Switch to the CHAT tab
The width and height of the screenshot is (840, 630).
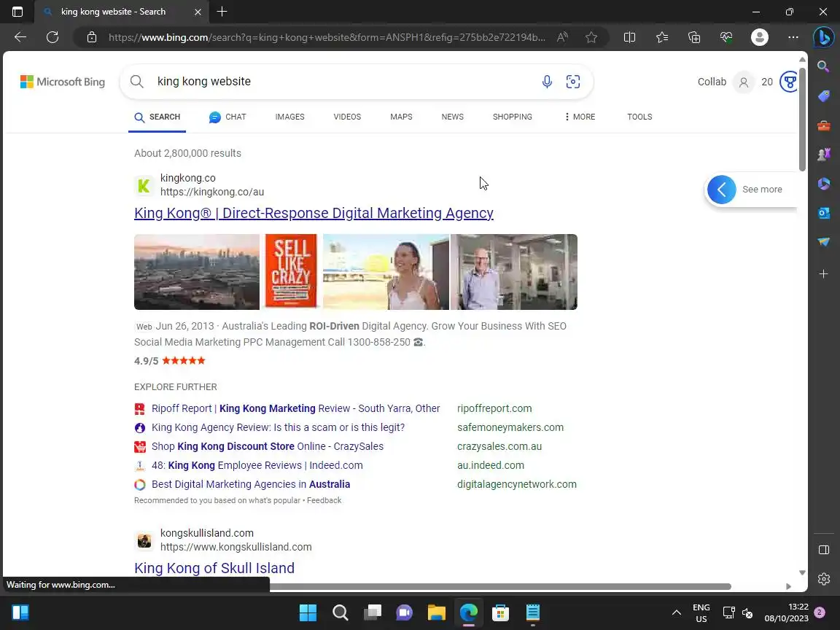[227, 117]
